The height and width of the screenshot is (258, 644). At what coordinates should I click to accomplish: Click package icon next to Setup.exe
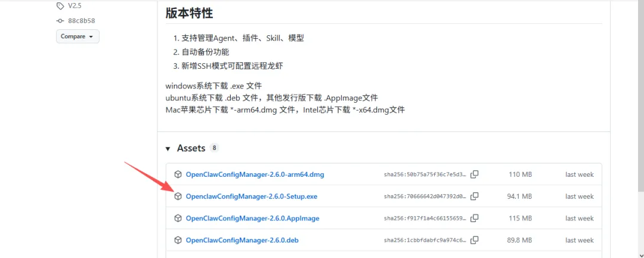click(x=178, y=196)
